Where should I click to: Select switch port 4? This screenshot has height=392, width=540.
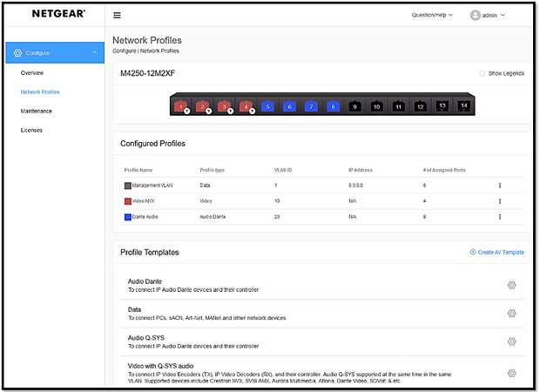coord(246,106)
